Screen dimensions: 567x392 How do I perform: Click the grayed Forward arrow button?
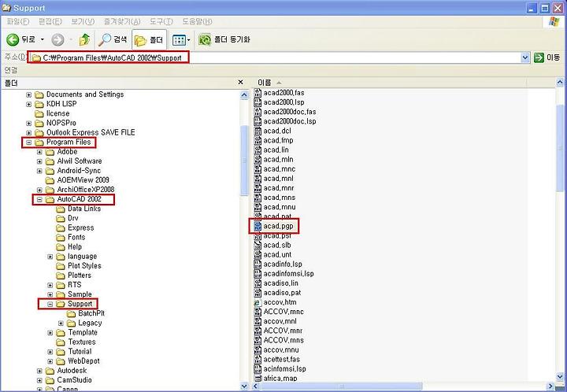pyautogui.click(x=57, y=39)
